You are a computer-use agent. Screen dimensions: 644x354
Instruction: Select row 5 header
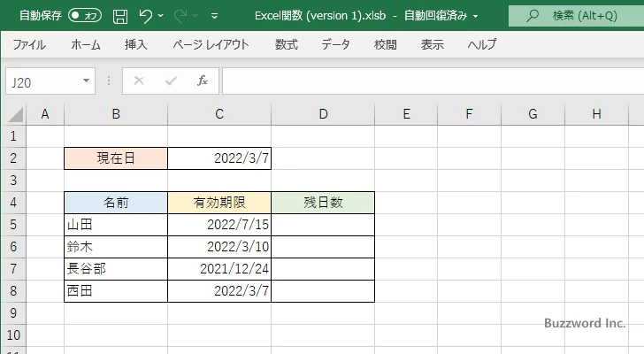point(13,225)
